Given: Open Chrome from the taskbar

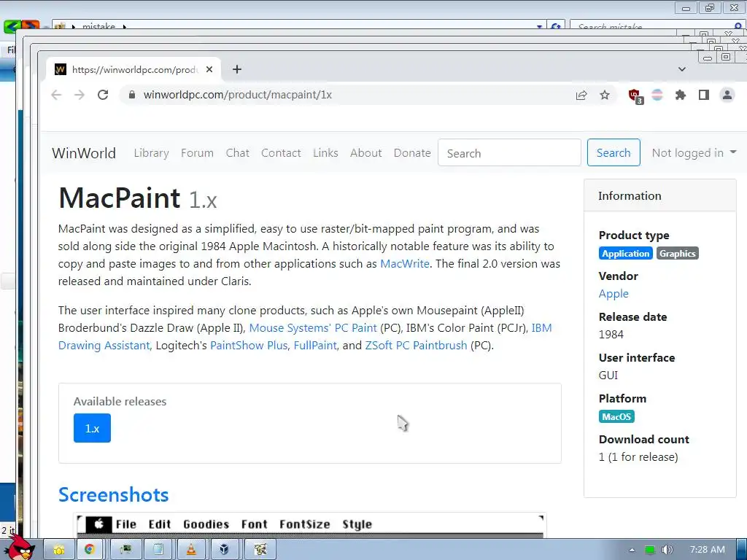Looking at the screenshot, I should pos(90,550).
